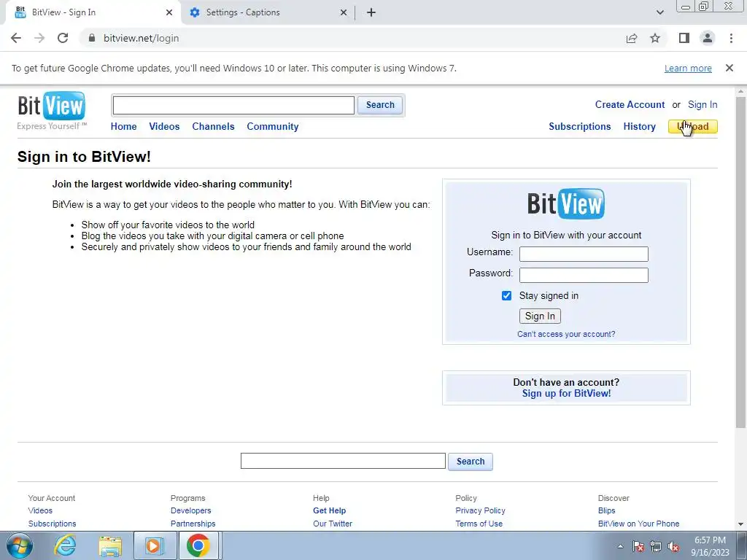Click the padlock site info icon
This screenshot has height=560, width=747.
click(92, 38)
